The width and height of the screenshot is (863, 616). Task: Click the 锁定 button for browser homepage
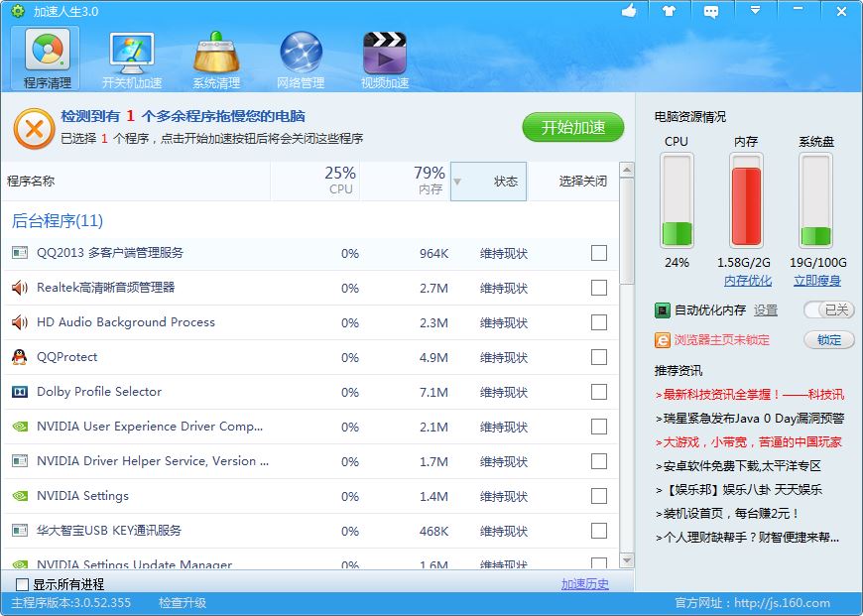point(828,340)
